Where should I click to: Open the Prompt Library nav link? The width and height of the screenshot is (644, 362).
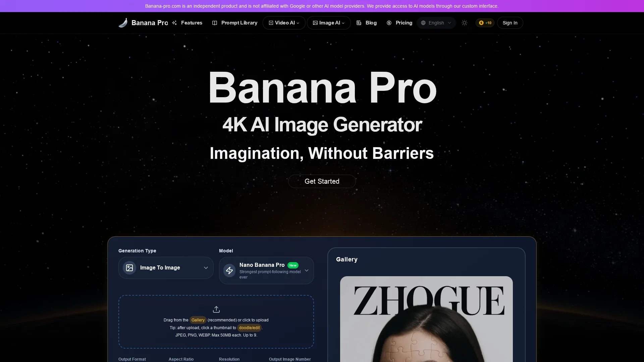235,23
